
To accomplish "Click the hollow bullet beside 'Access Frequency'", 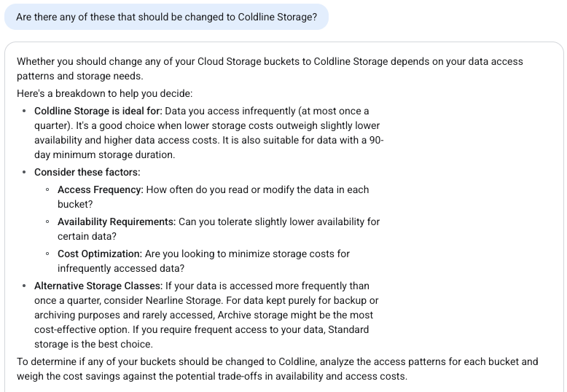I will click(47, 189).
